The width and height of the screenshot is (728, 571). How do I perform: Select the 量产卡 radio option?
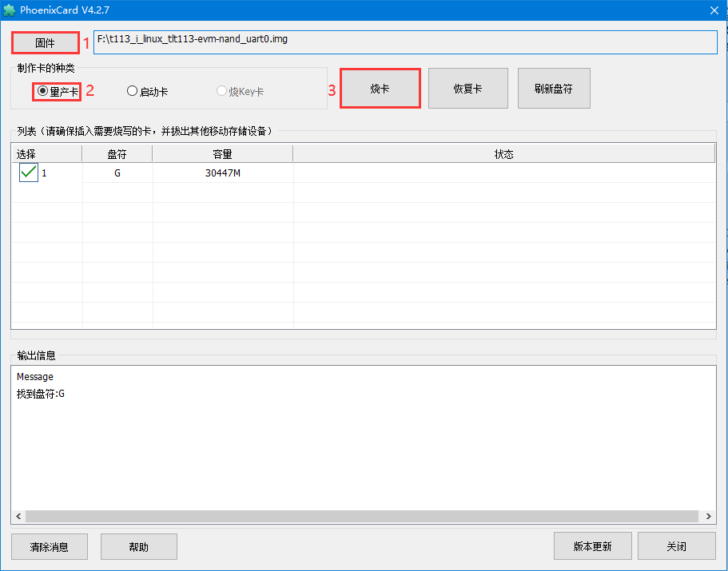coord(58,91)
